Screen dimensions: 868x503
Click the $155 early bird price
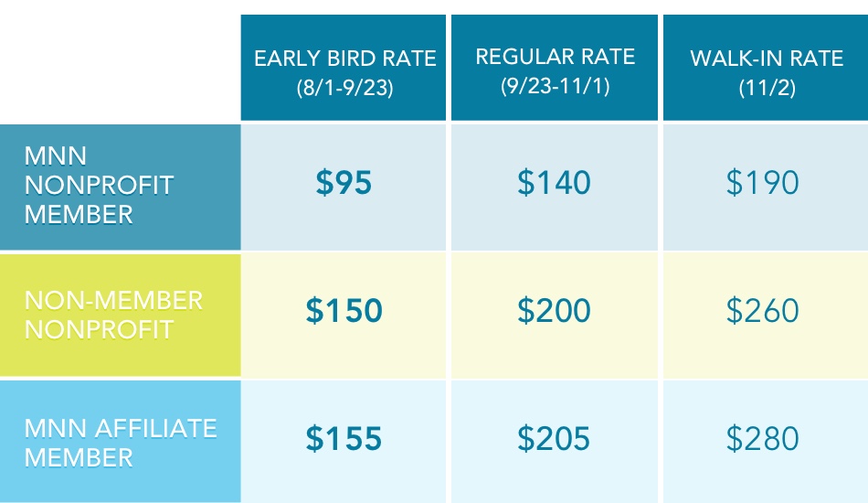tap(344, 440)
